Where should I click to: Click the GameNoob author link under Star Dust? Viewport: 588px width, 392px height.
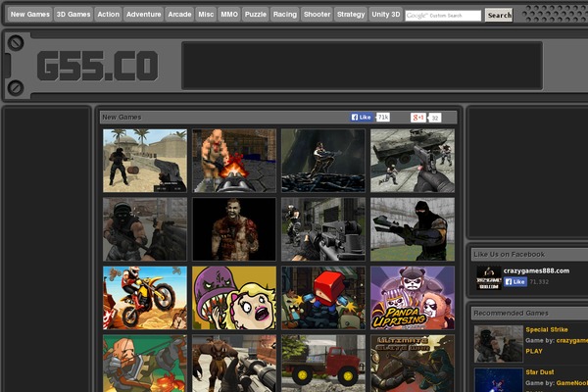[572, 383]
